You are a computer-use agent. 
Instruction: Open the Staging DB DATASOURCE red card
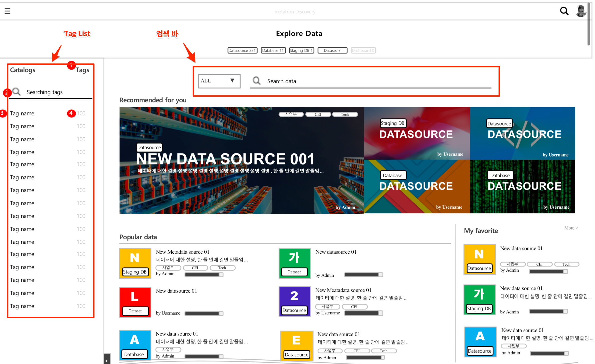pos(417,133)
